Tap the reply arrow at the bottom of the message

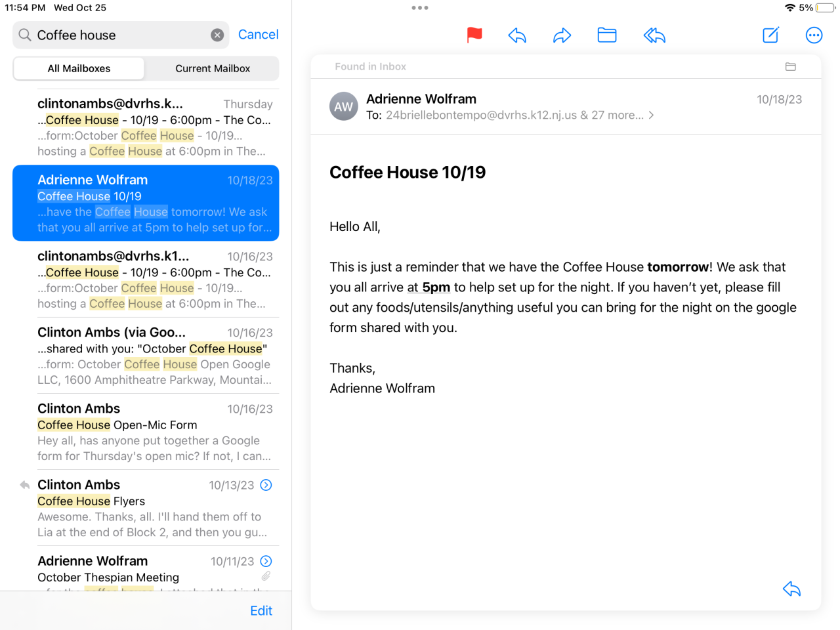pos(792,589)
